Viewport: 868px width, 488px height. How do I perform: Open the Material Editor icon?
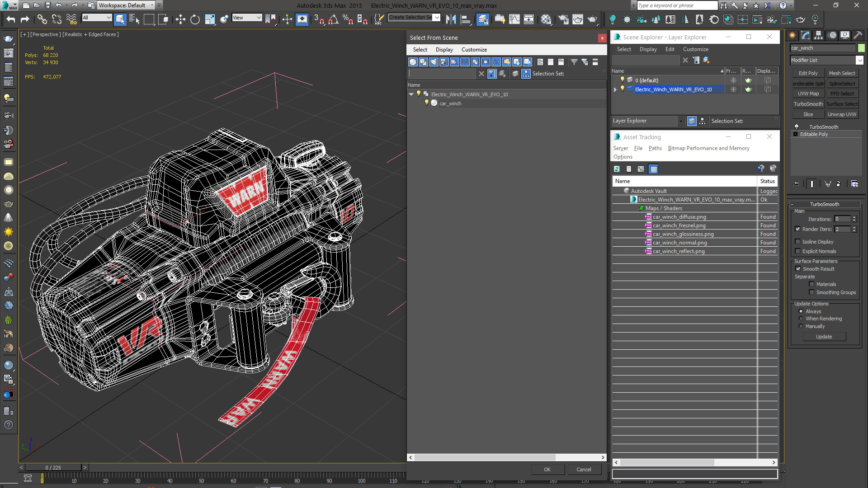pos(546,19)
